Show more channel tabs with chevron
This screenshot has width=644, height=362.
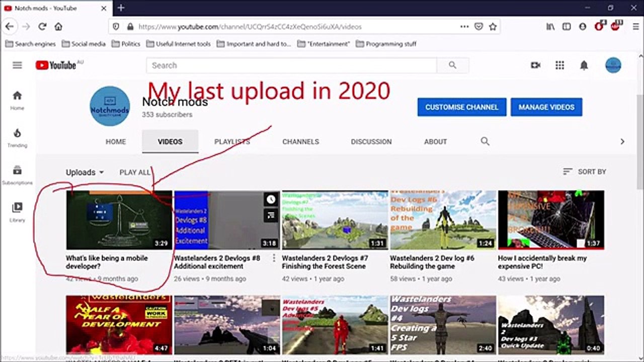click(x=622, y=141)
